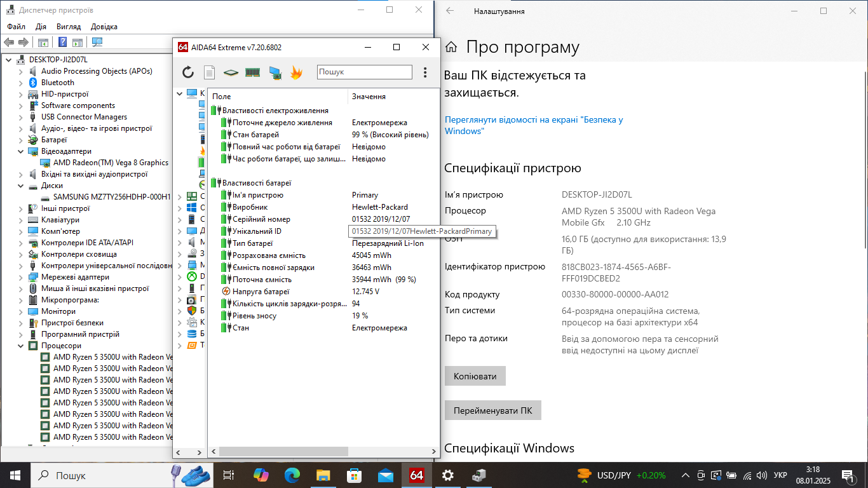The height and width of the screenshot is (488, 868).
Task: Click the AIDA64 Пошук search field
Action: (365, 72)
